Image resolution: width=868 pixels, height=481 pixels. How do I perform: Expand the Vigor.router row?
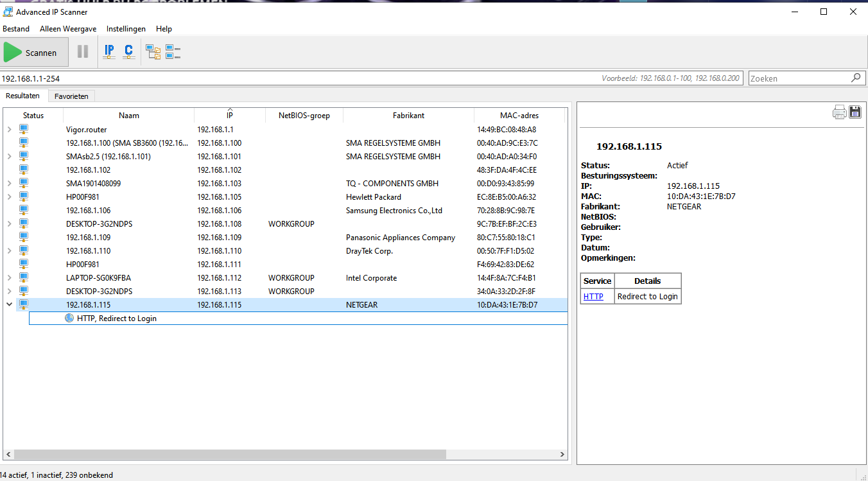(9, 129)
